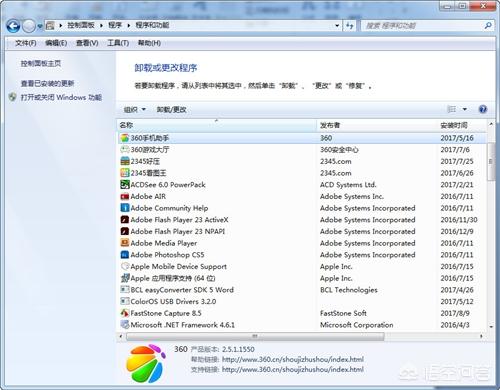This screenshot has height=390, width=500.
Task: Select the BCL easyConverter SDK 5 Word icon
Action: click(x=125, y=290)
